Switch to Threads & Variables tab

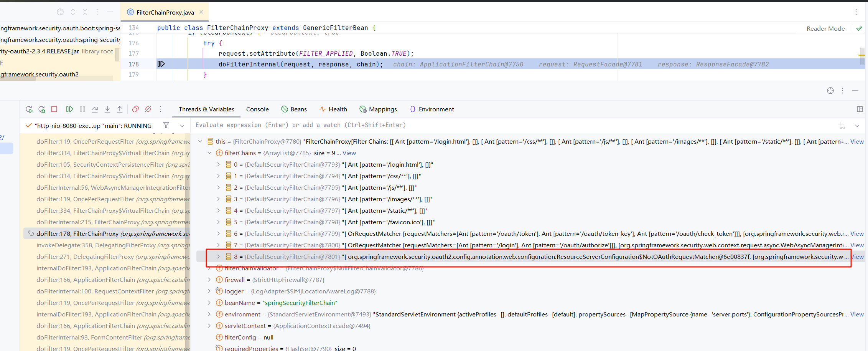click(x=206, y=109)
